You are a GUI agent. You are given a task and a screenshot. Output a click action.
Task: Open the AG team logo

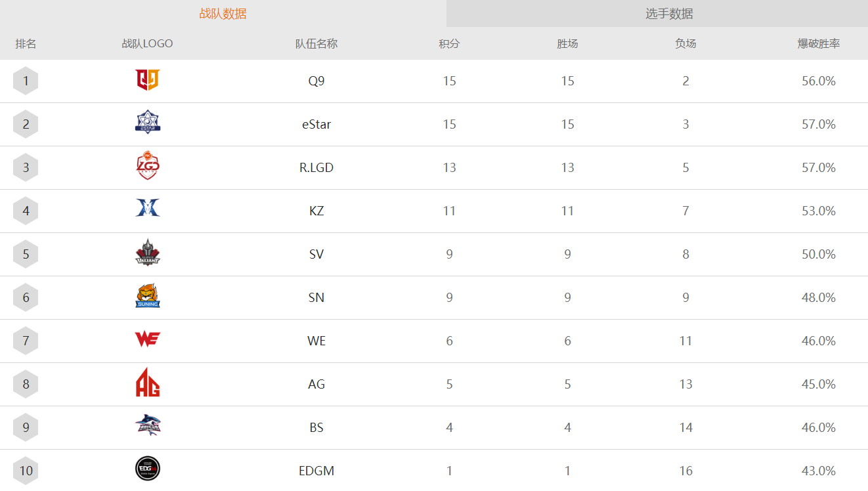(x=148, y=383)
